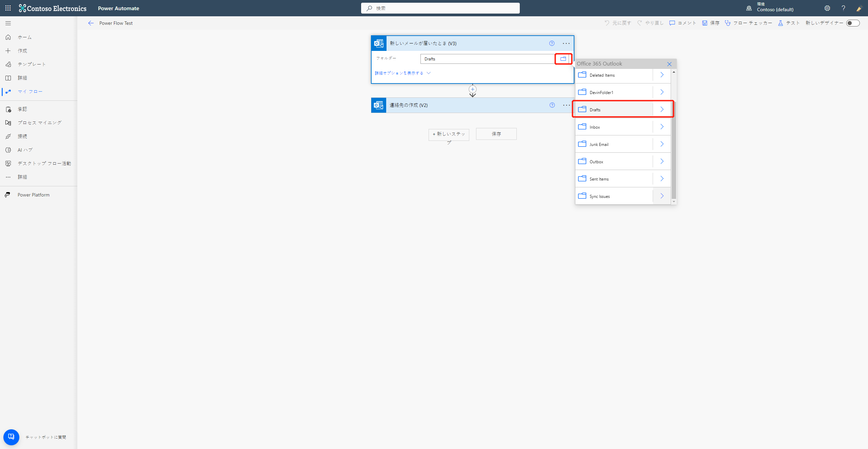Open コメント comments panel
Viewport: 868px width, 449px height.
pyautogui.click(x=683, y=23)
